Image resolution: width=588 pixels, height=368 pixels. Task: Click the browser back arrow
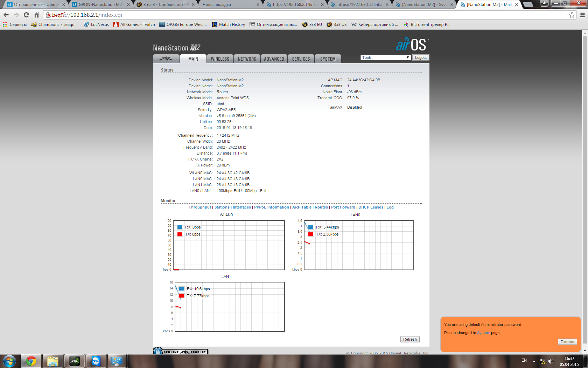click(x=6, y=15)
